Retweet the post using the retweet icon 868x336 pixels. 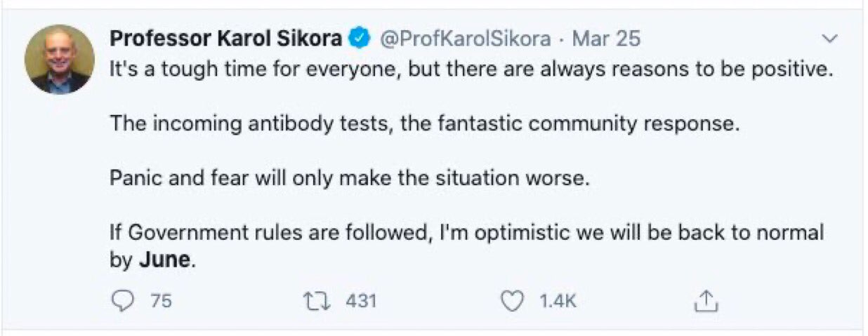coord(310,302)
